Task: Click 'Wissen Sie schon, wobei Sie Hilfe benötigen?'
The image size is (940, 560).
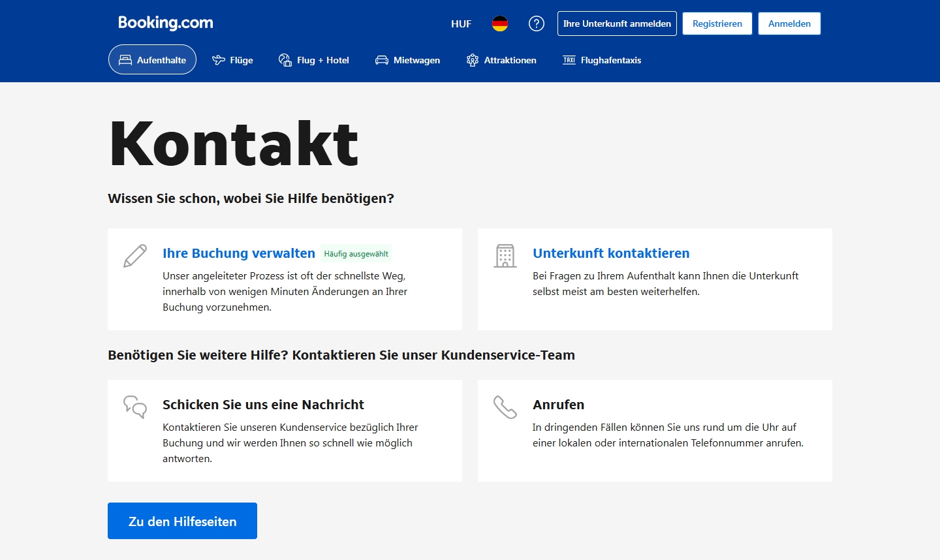Action: [x=251, y=198]
